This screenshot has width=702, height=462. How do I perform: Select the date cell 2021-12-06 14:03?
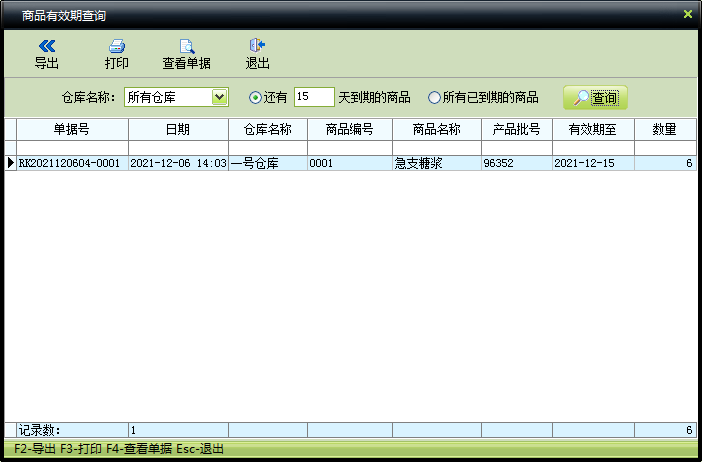(178, 163)
